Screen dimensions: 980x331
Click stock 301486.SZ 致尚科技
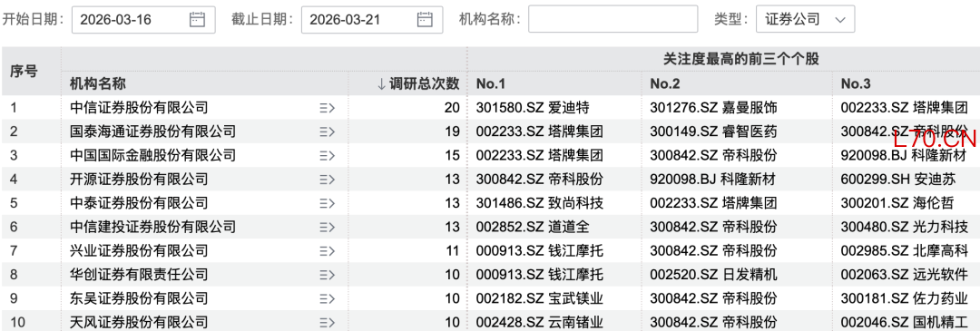click(x=539, y=204)
